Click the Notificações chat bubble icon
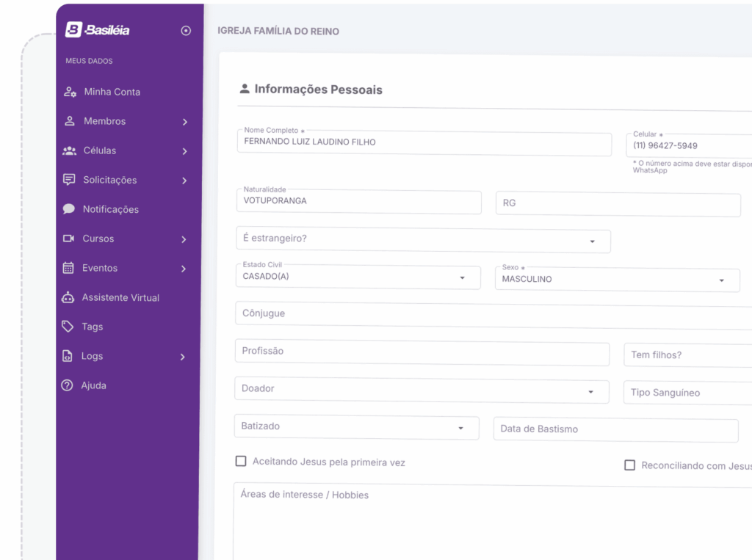 pyautogui.click(x=69, y=209)
